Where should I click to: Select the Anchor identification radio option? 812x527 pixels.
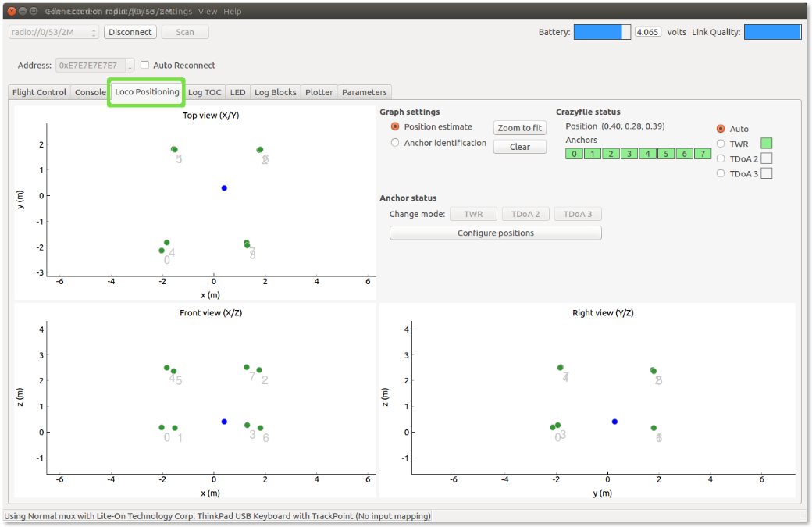tap(395, 143)
